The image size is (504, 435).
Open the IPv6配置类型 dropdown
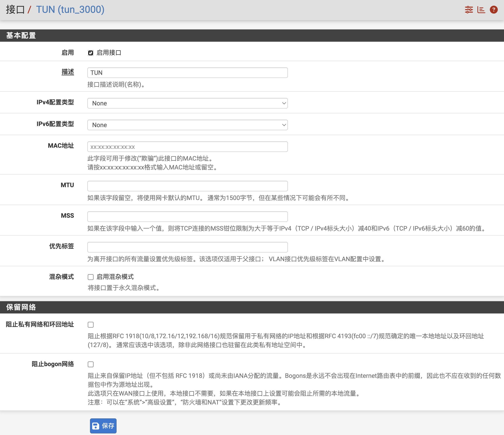click(187, 125)
